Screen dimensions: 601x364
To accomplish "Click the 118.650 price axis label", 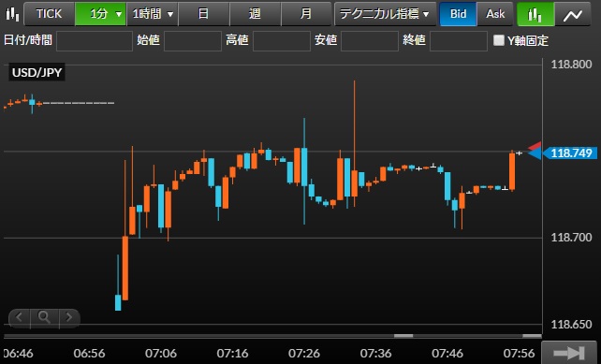I will click(x=571, y=324).
